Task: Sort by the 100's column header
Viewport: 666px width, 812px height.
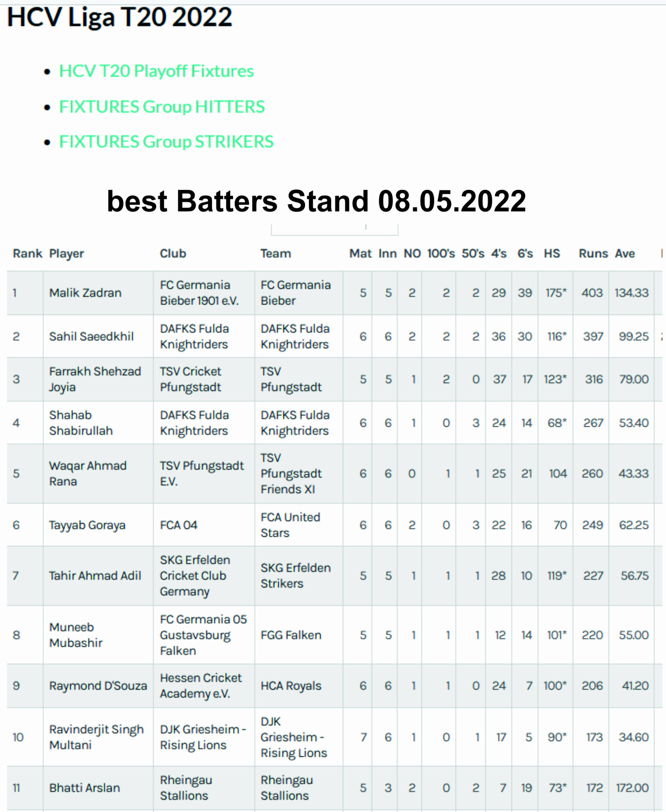Action: click(441, 253)
